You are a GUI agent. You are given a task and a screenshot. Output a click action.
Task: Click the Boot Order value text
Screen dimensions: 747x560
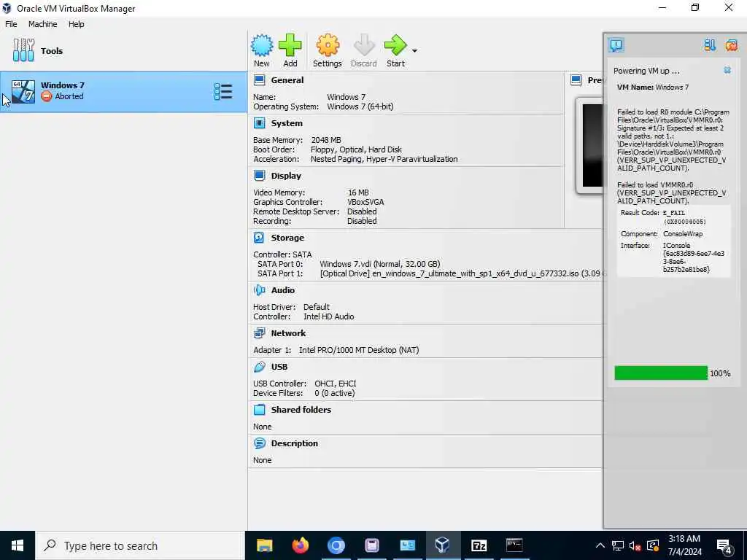pos(356,149)
